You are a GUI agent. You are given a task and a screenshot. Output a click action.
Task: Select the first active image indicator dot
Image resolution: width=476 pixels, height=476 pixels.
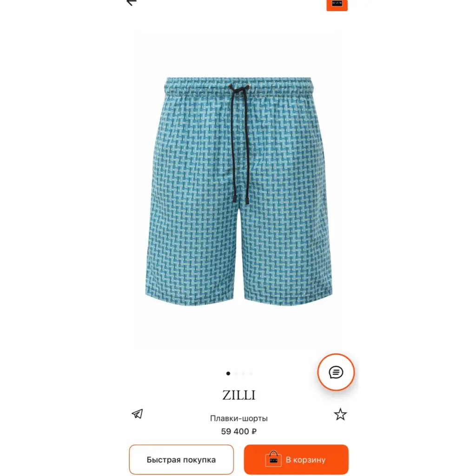(228, 373)
